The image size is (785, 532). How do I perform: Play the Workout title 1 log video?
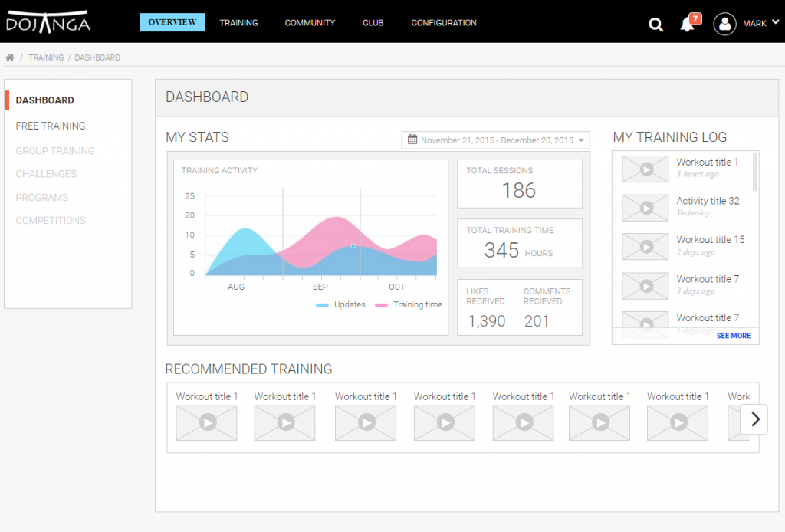coord(646,169)
